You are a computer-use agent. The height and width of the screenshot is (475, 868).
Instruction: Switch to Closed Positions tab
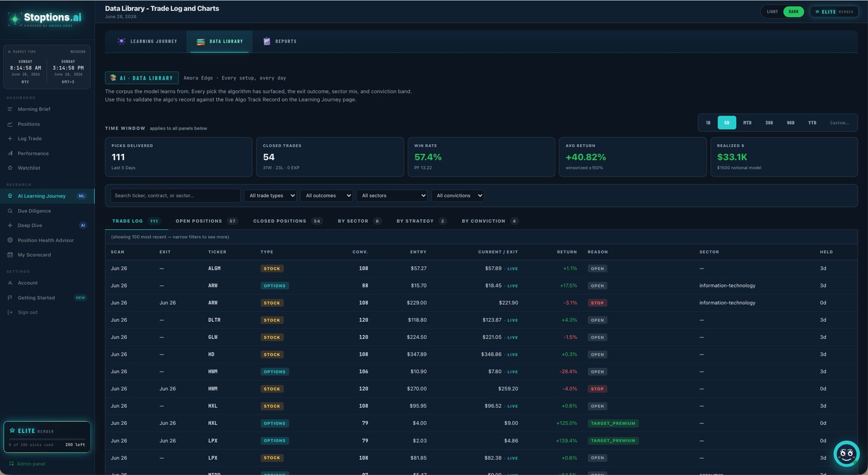coord(288,221)
